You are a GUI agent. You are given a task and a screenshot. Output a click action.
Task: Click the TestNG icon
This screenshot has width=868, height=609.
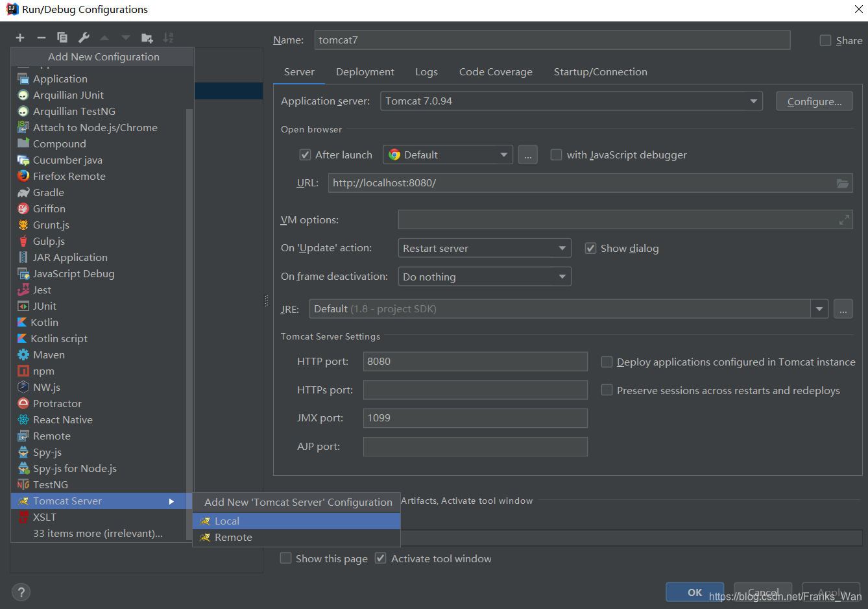(23, 484)
